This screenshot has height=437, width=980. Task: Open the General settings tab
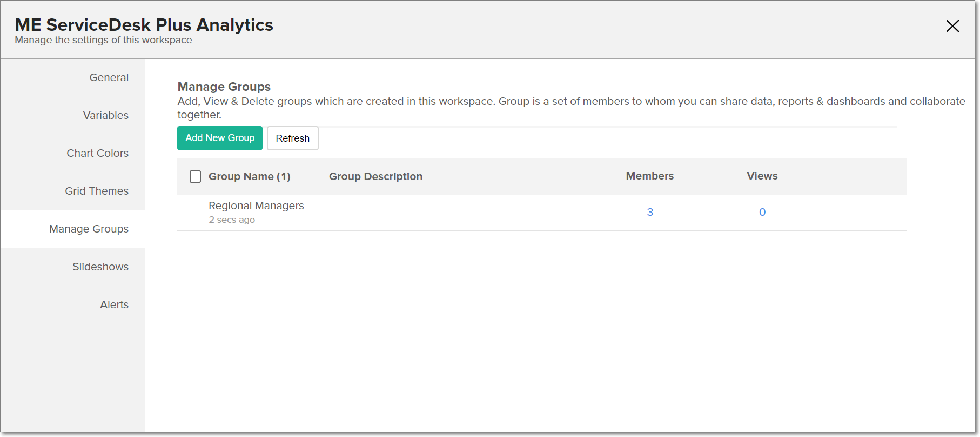[x=109, y=77]
